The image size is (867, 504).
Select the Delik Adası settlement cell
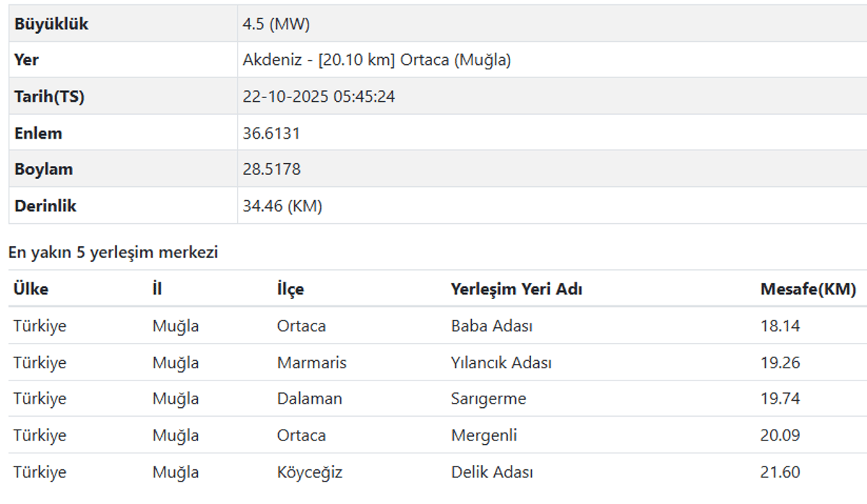click(492, 472)
